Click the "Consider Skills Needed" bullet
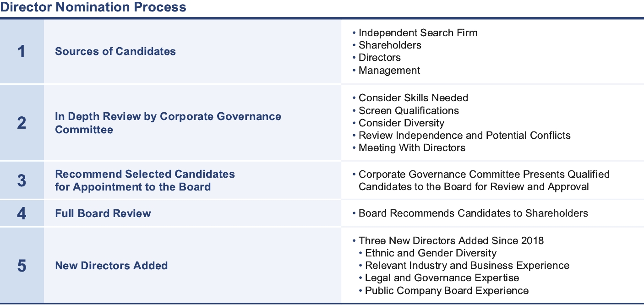Viewport: 644px width, 305px height. 413,98
